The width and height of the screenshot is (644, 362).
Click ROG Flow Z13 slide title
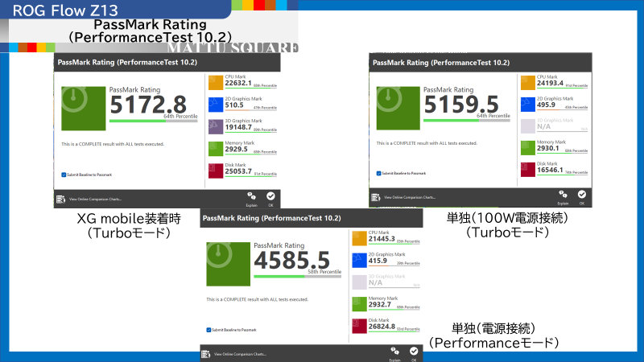[65, 10]
